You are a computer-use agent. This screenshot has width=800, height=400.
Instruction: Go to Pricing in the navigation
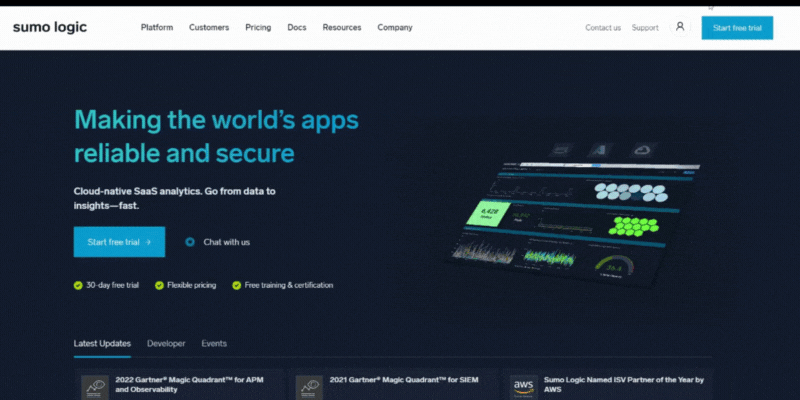tap(258, 28)
